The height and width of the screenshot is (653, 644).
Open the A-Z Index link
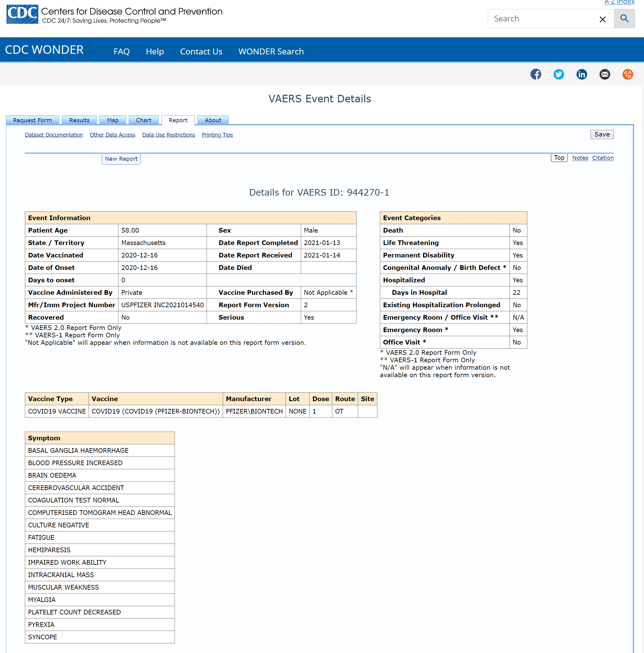coord(619,2)
